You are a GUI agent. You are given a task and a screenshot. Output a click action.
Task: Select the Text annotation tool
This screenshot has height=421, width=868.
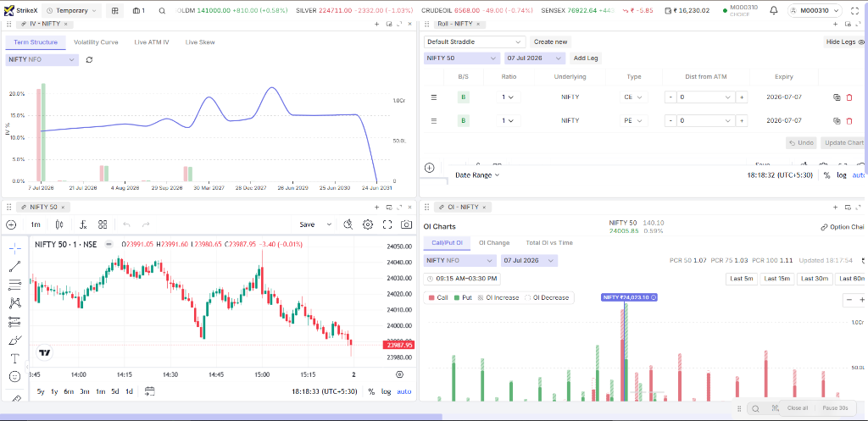pyautogui.click(x=15, y=358)
